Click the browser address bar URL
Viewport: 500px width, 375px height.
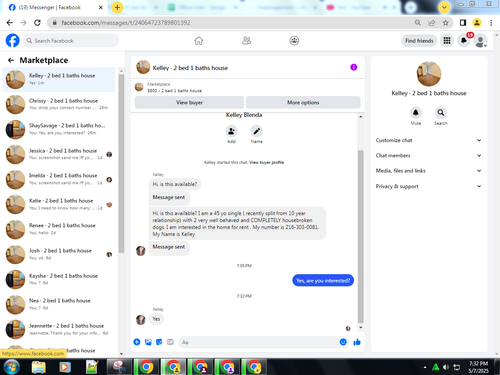click(126, 23)
